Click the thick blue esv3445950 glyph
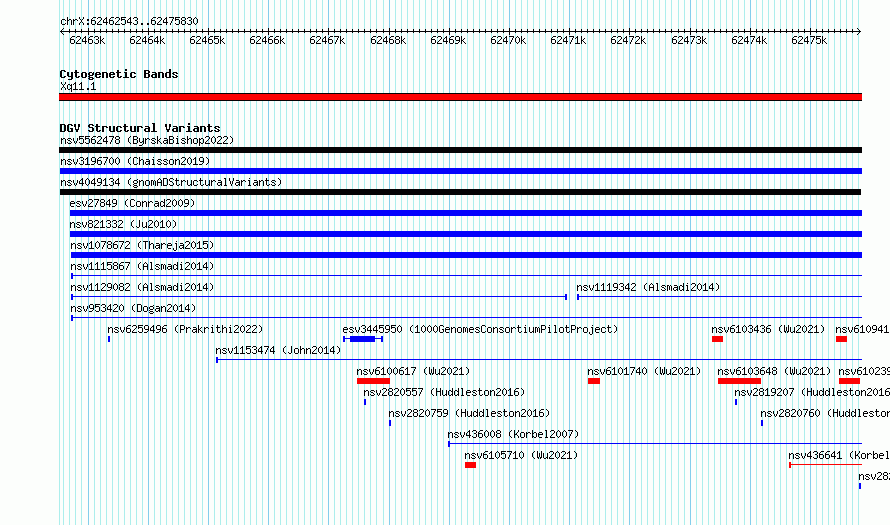 point(362,339)
